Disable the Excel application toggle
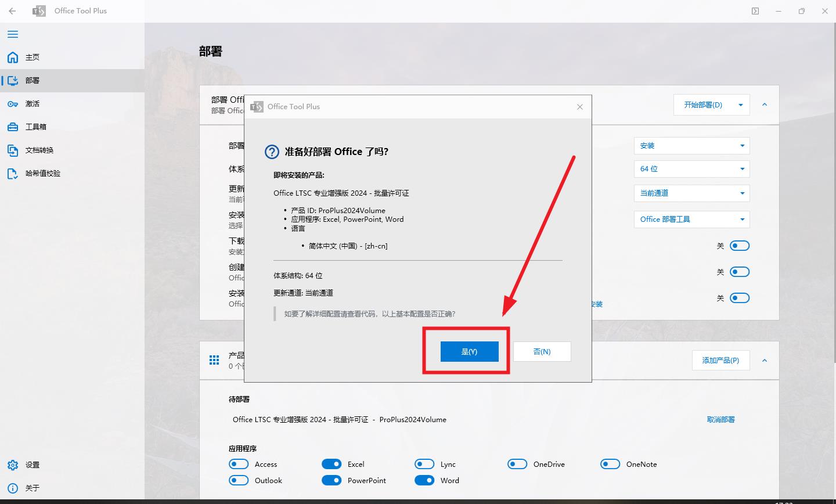 pos(331,464)
